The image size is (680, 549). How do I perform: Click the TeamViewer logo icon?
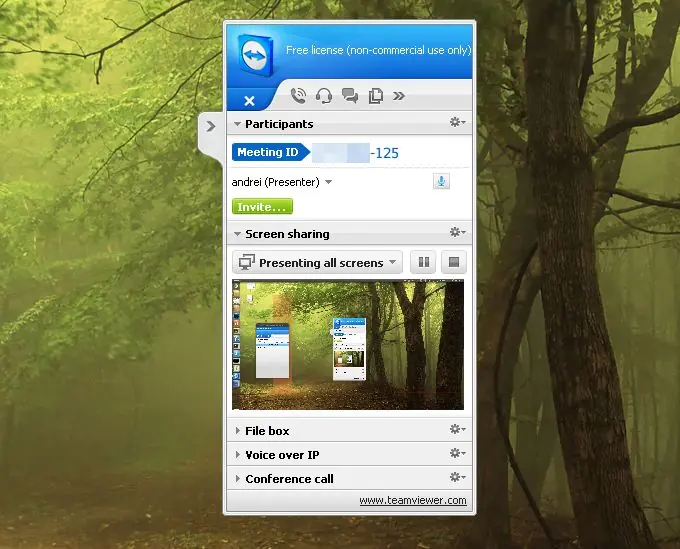pyautogui.click(x=256, y=55)
